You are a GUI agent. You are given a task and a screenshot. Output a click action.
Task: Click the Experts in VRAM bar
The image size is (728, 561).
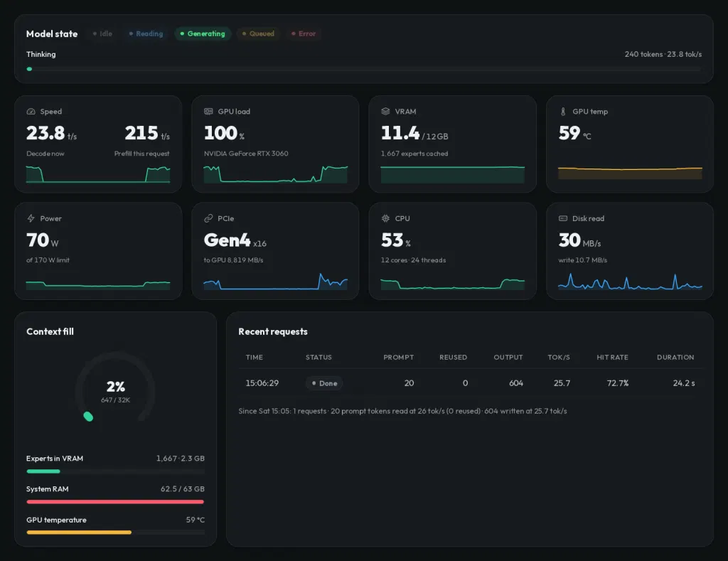[x=115, y=471]
